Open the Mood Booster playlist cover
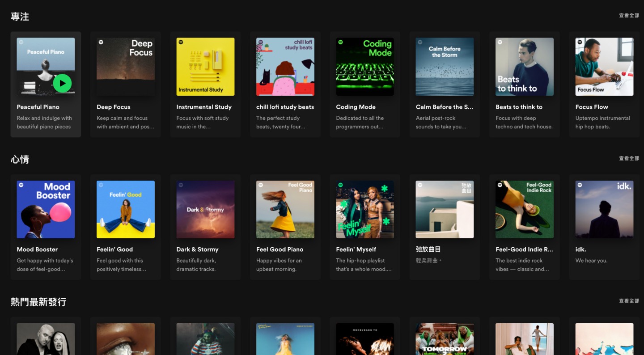Image resolution: width=644 pixels, height=355 pixels. coord(46,209)
